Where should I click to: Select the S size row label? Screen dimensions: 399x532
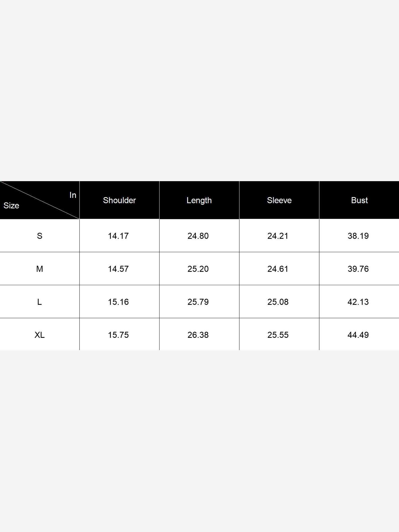coord(40,236)
